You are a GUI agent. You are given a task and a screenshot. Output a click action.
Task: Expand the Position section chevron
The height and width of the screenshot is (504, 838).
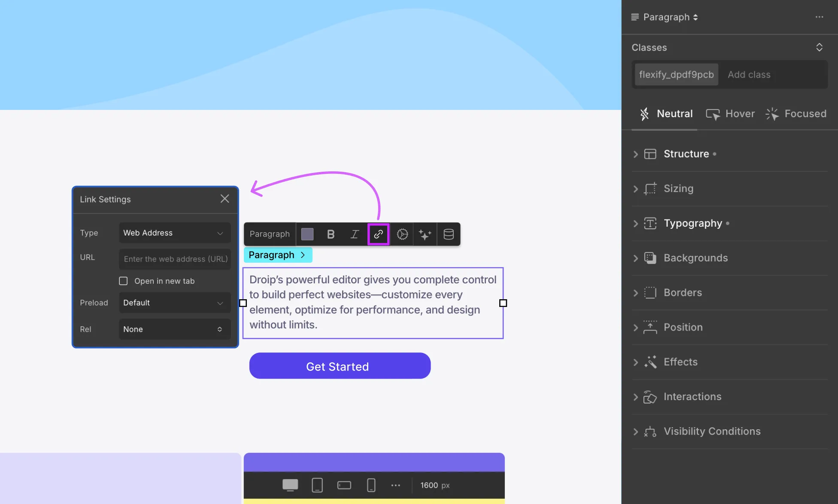click(x=636, y=328)
